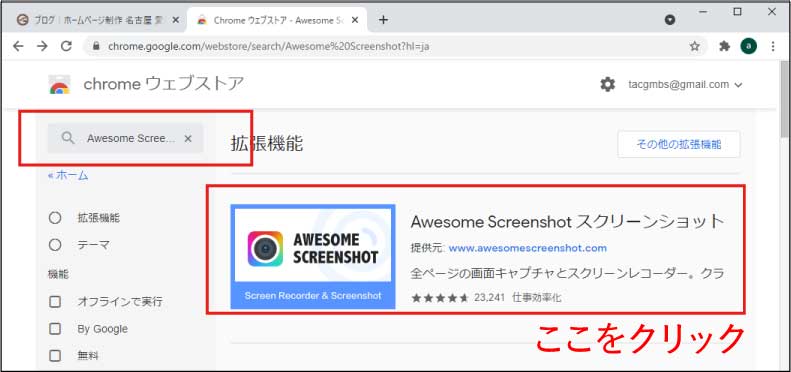Viewport: 791px width, 372px height.
Task: Click the その他の拡張機能 button
Action: tap(679, 144)
